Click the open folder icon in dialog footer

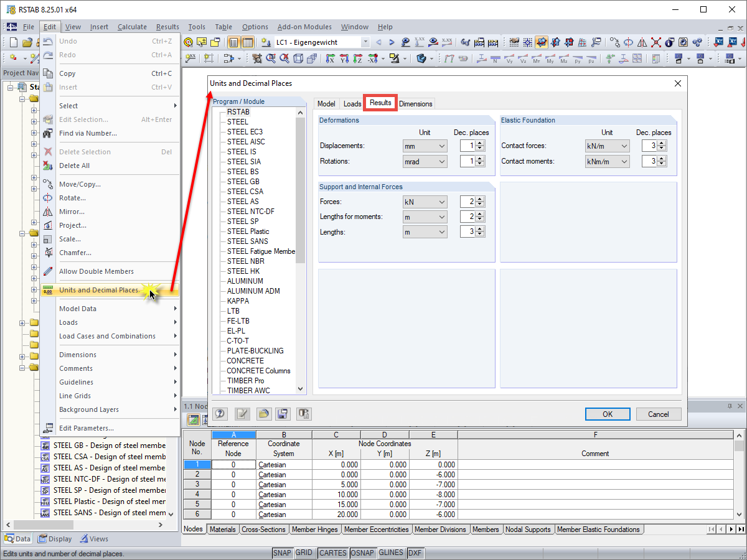[263, 414]
